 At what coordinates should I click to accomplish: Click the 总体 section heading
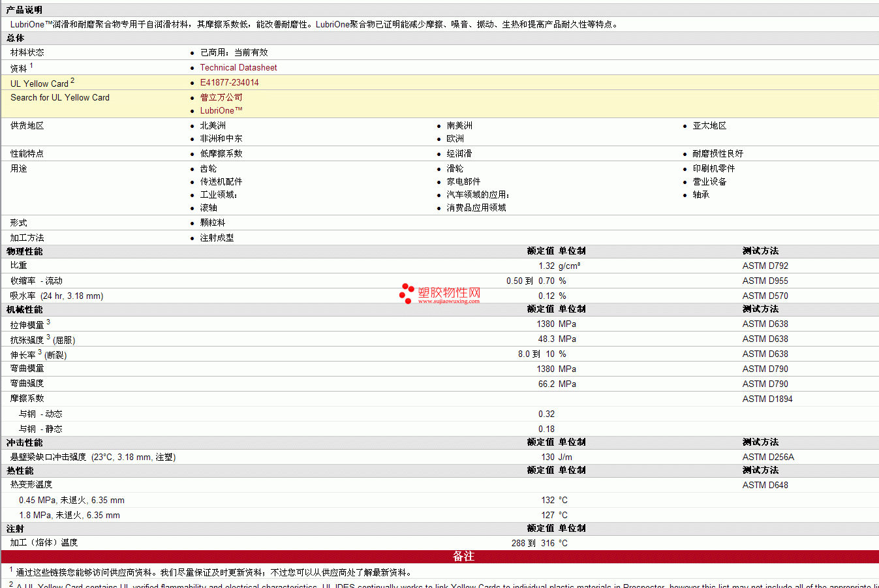pos(15,38)
